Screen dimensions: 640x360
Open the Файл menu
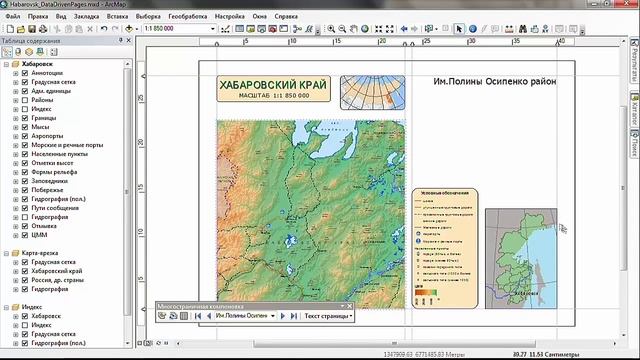pos(13,16)
